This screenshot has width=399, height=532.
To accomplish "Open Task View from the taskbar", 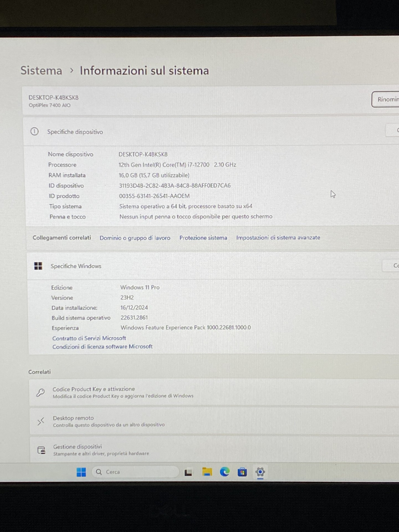I will (188, 472).
